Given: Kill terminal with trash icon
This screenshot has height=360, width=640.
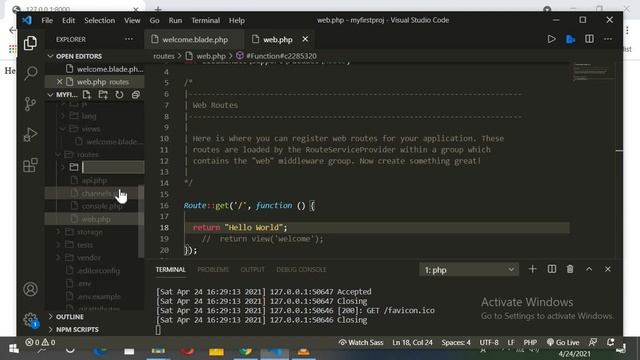Looking at the screenshot, I should pos(570,269).
